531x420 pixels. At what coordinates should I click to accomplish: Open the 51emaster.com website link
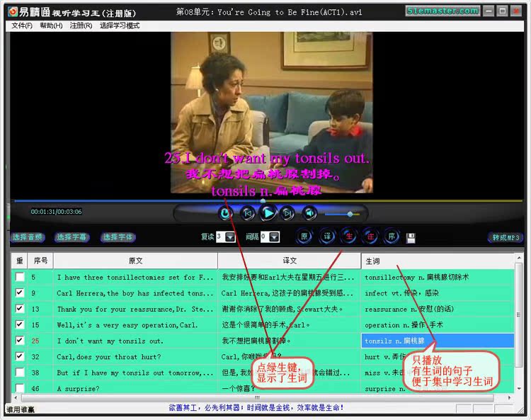coord(442,11)
